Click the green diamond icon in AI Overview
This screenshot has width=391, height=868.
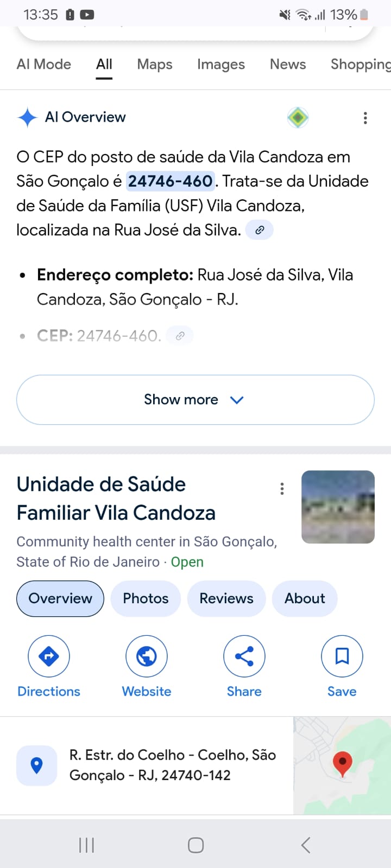pyautogui.click(x=298, y=117)
